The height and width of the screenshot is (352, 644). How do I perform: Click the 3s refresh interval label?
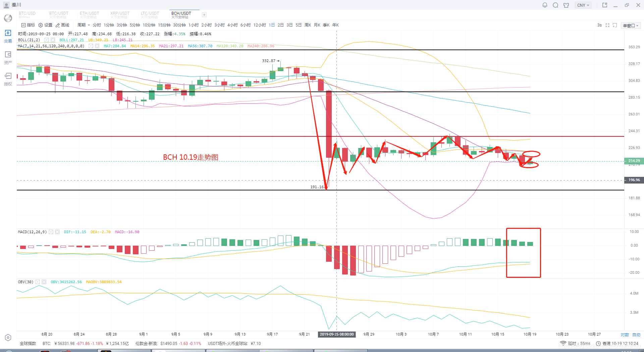(599, 25)
